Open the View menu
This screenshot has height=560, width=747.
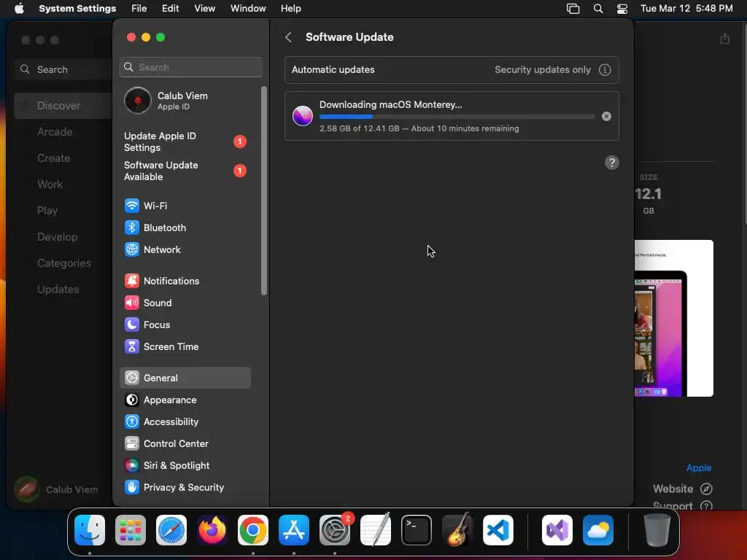pos(204,9)
